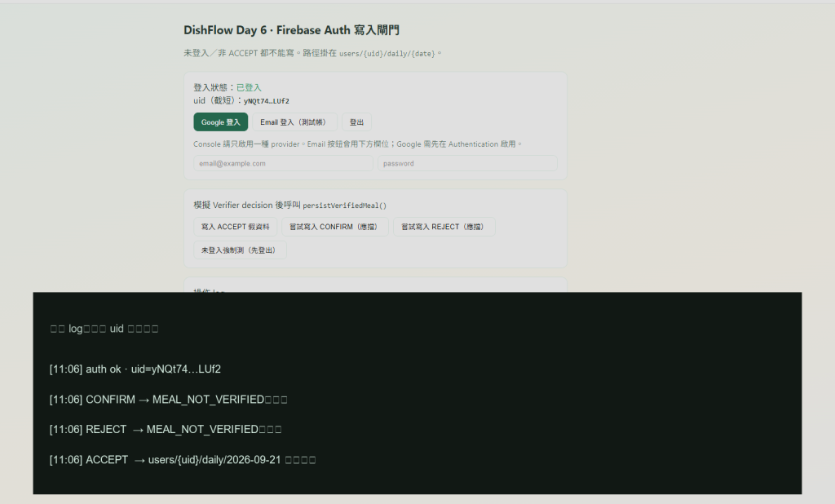Click persistVerifiedMeal() code label
This screenshot has width=835, height=504.
345,206
